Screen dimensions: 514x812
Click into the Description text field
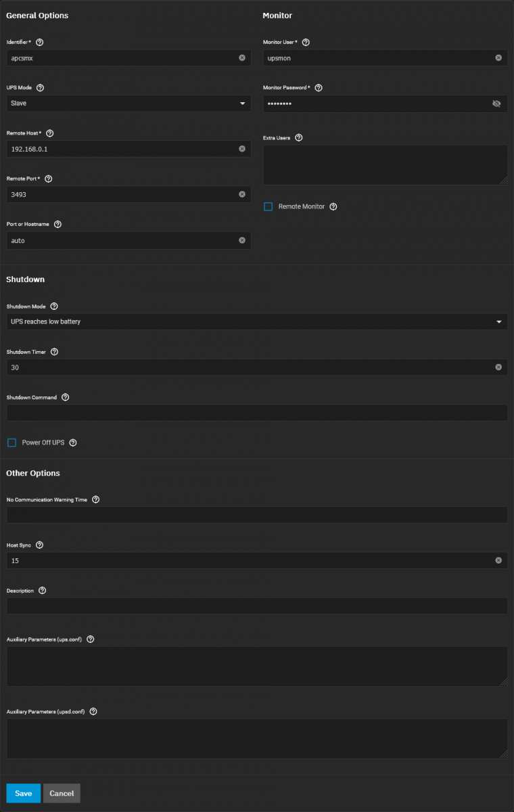pyautogui.click(x=257, y=606)
